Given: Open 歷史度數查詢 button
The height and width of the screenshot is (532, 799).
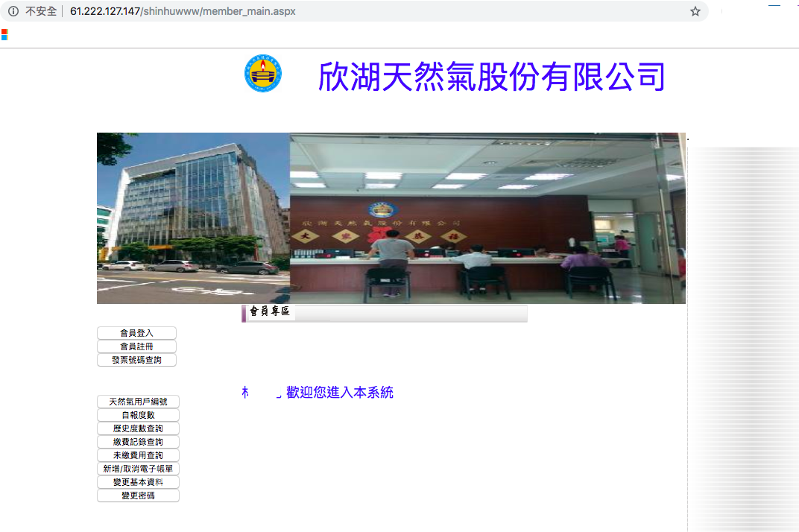Looking at the screenshot, I should coord(138,428).
